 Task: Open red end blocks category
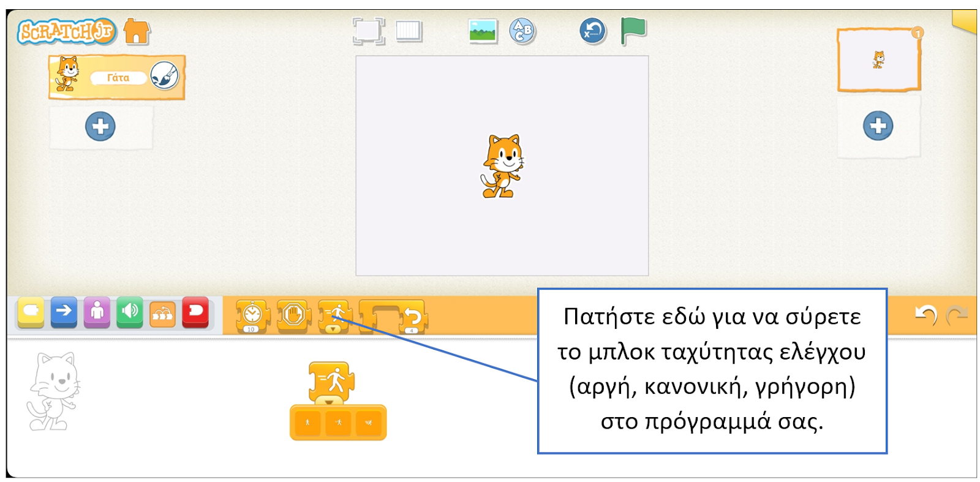[195, 312]
